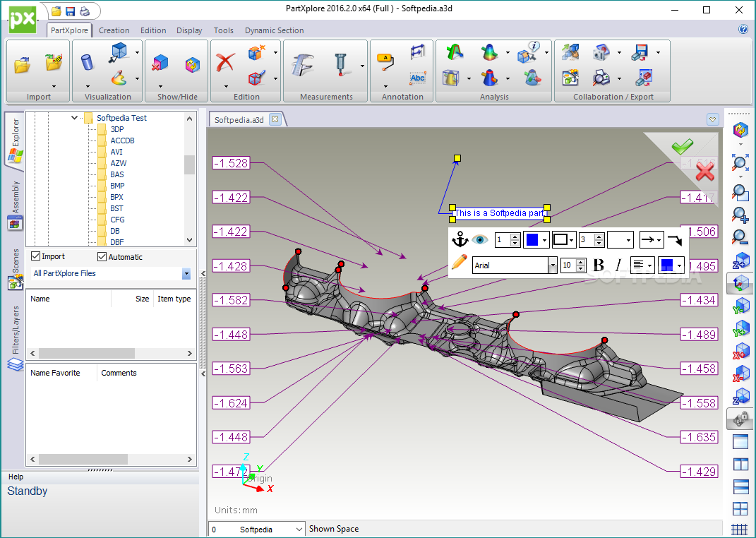The height and width of the screenshot is (538, 756).
Task: Open the document tabs list dropdown arrow
Action: [x=713, y=119]
